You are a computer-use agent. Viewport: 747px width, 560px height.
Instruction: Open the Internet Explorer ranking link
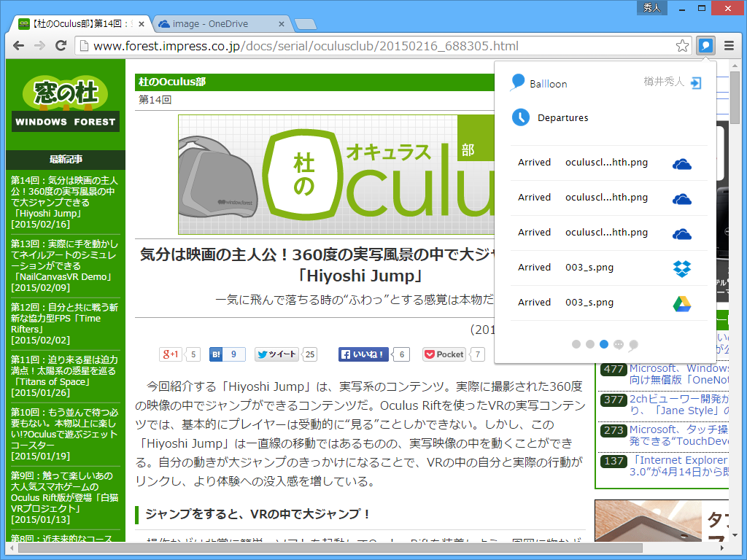(679, 466)
